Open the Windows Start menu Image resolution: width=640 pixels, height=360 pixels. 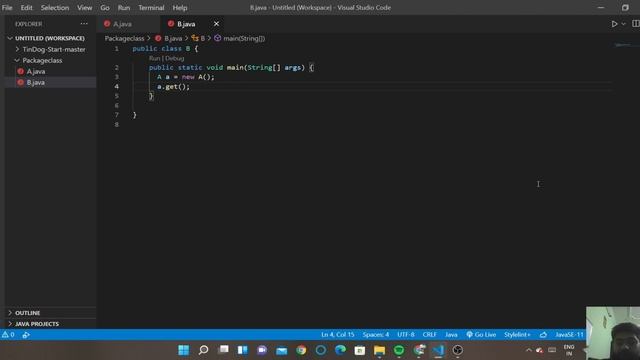(184, 350)
